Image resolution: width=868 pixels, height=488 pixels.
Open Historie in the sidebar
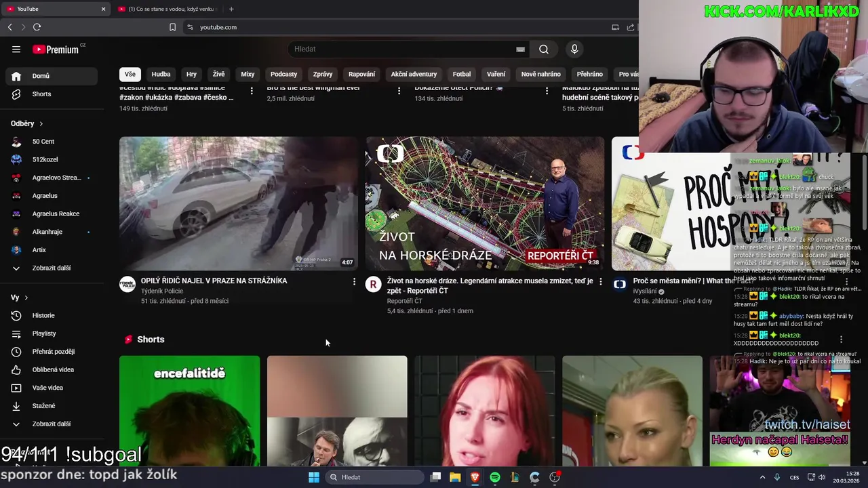tap(52, 315)
